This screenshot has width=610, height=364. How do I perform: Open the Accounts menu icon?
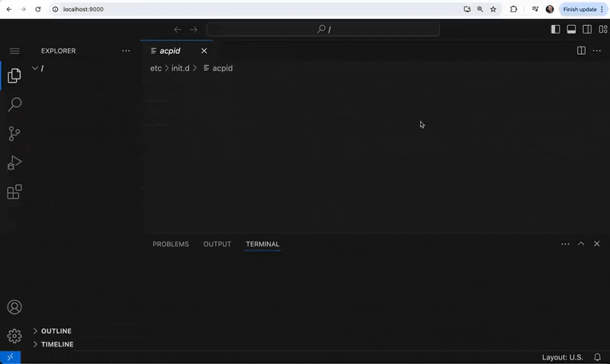14,307
